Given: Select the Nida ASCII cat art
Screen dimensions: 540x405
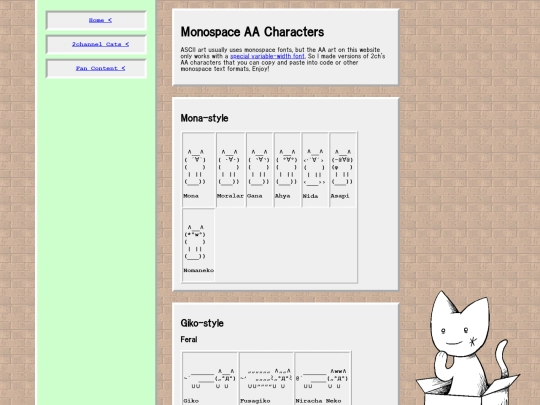Looking at the screenshot, I should tap(314, 167).
